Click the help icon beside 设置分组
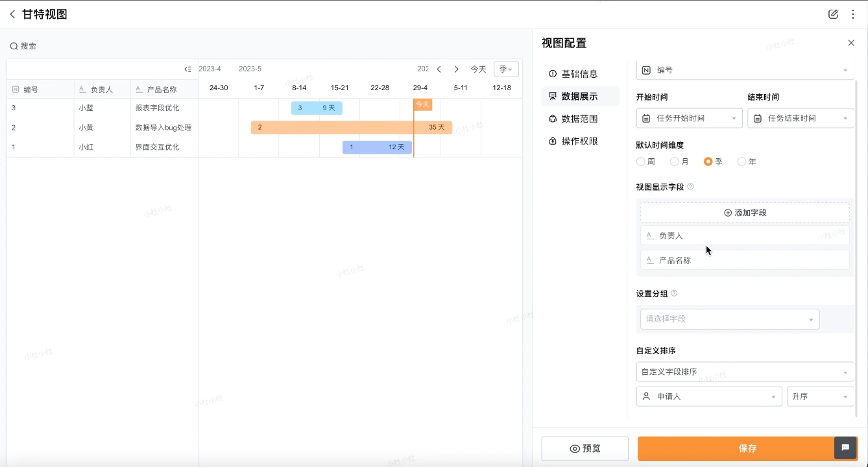The image size is (868, 467). (674, 293)
